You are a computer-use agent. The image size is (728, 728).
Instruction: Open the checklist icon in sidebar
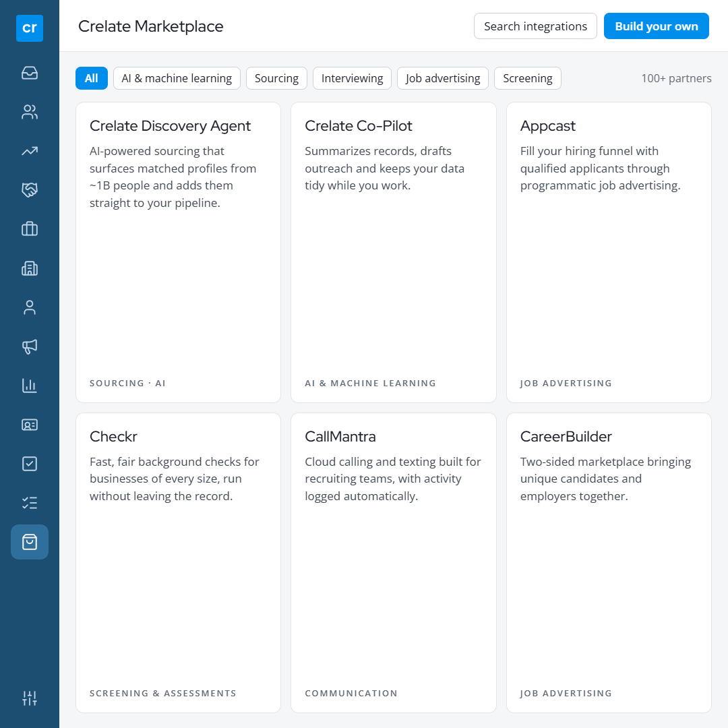29,503
